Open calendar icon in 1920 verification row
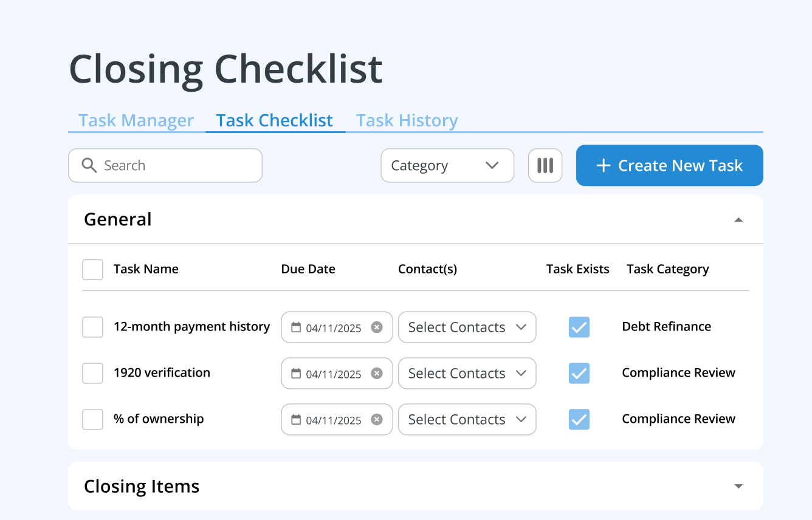 pos(296,374)
